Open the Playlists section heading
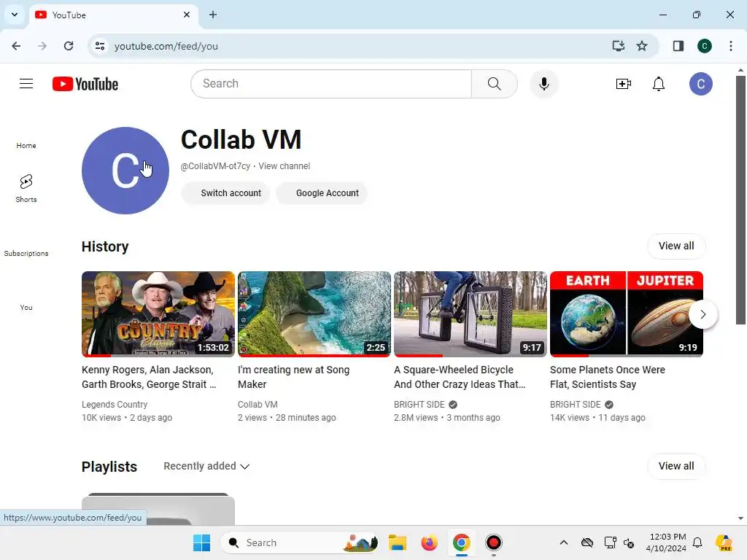 pyautogui.click(x=109, y=467)
